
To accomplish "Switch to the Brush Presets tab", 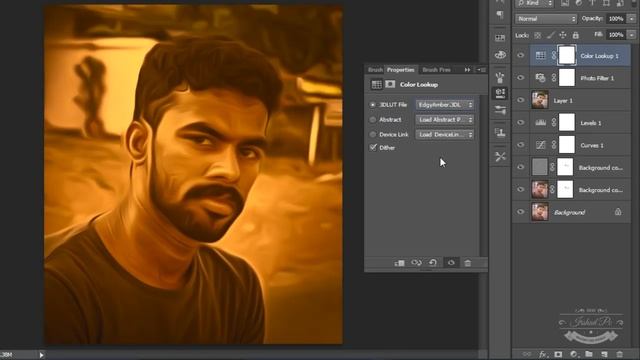I will click(x=436, y=70).
